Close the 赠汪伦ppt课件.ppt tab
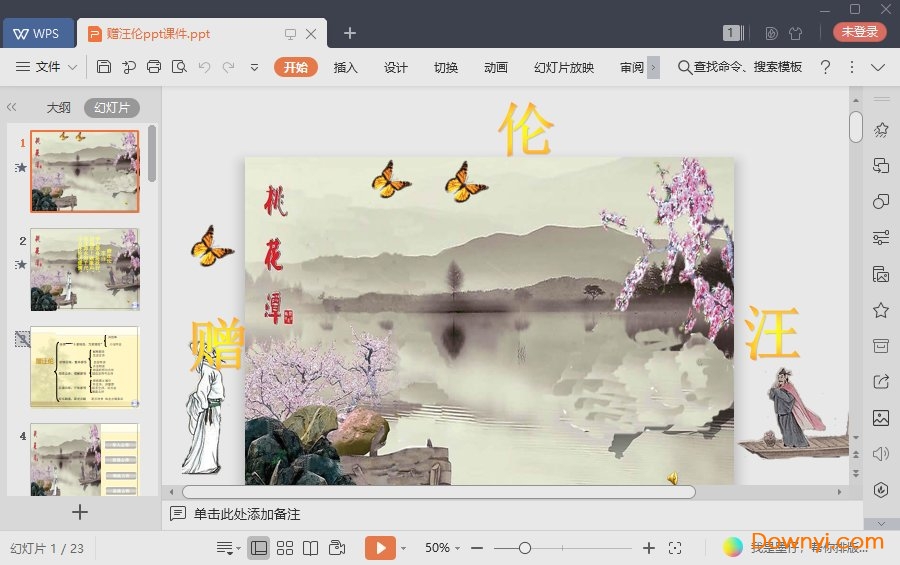The width and height of the screenshot is (900, 565). point(311,34)
